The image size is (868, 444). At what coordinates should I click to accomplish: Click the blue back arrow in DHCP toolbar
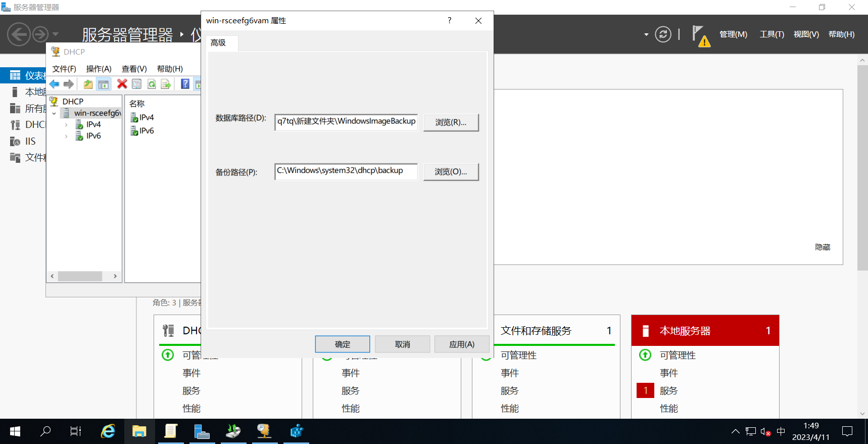pyautogui.click(x=55, y=84)
